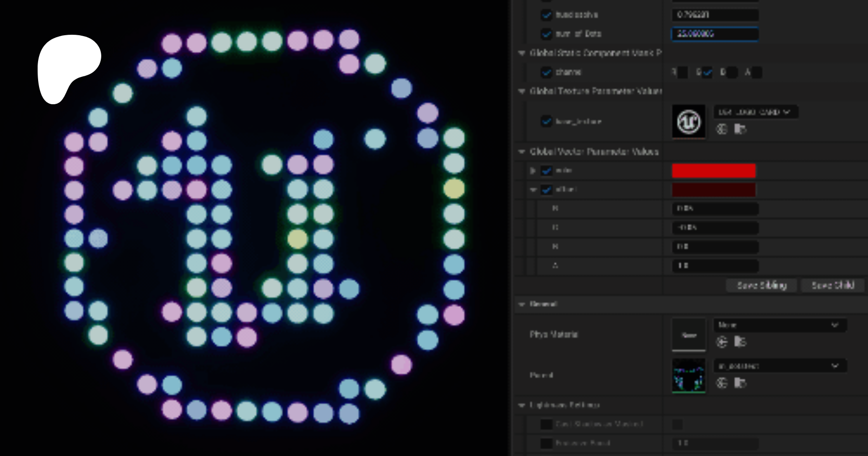This screenshot has height=456, width=868.
Task: Expand the bright red color parameter row
Action: (533, 171)
